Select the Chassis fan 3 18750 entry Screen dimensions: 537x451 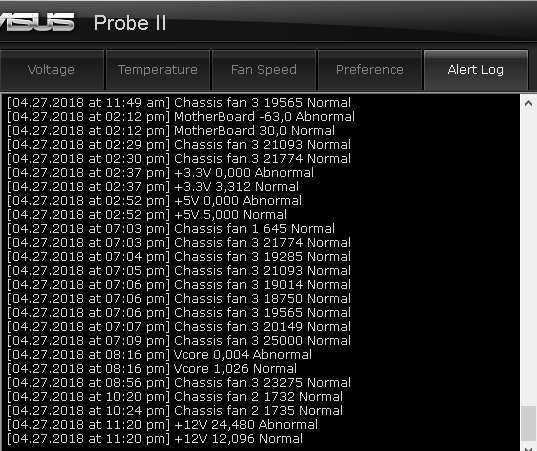179,299
